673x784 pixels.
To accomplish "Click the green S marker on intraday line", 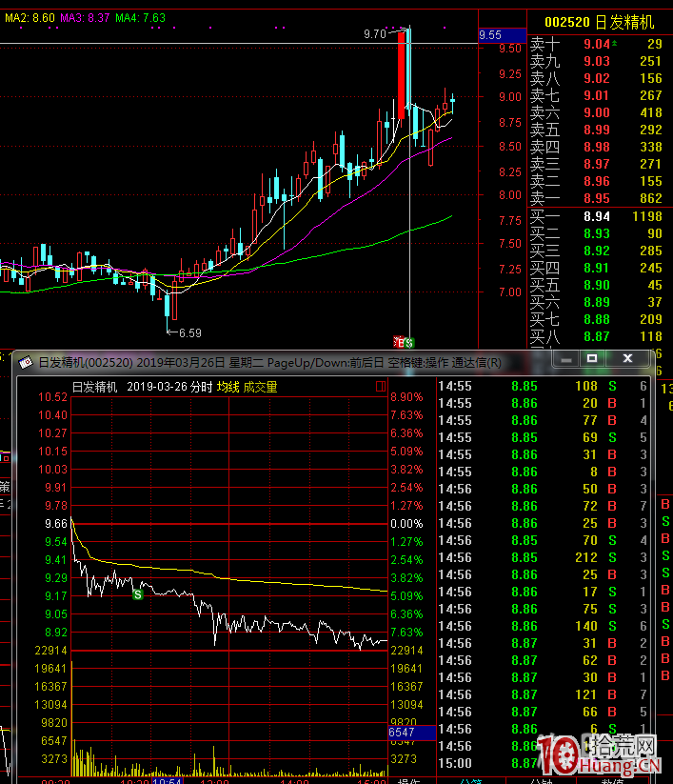I will tap(137, 594).
